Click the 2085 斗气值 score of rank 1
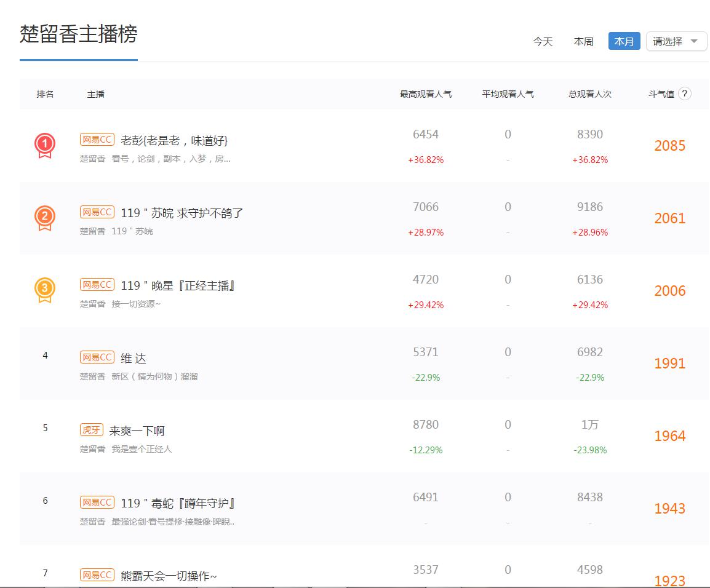Screen dimensions: 710x588 point(669,146)
